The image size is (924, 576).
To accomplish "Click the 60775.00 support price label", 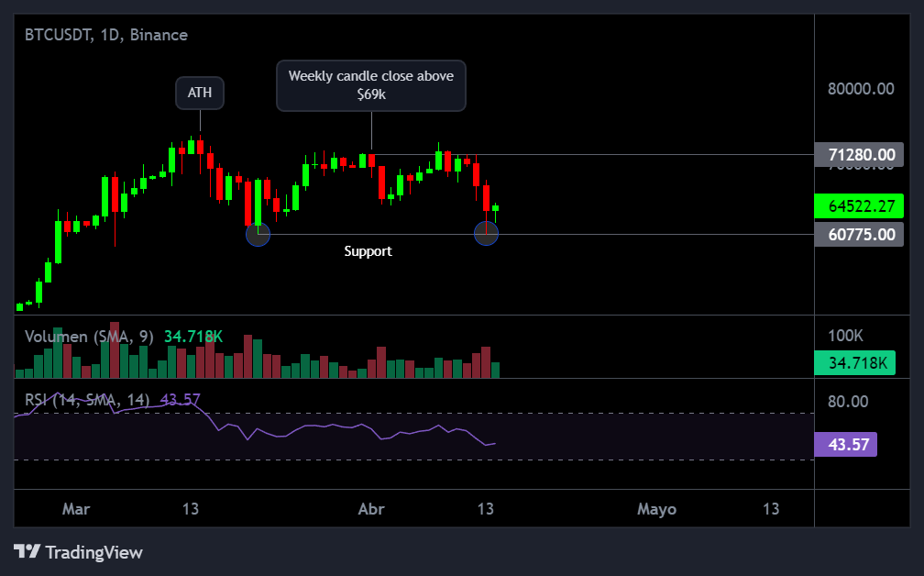I will point(859,234).
